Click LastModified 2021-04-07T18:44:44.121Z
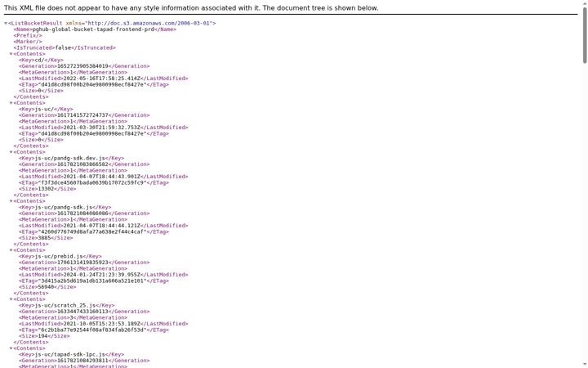 pos(102,226)
